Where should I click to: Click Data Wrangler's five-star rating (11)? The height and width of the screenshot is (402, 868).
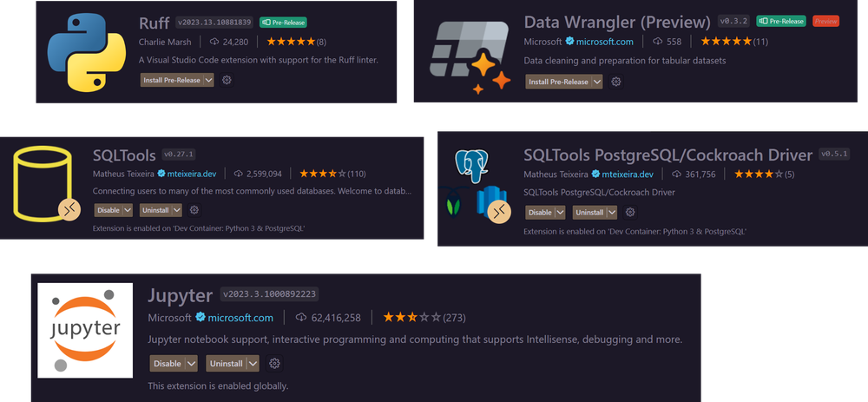click(x=726, y=42)
